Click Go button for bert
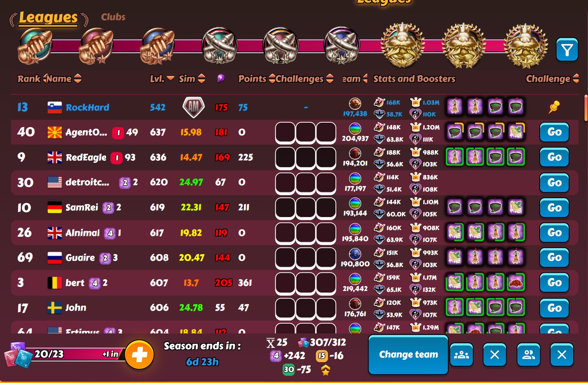 554,283
